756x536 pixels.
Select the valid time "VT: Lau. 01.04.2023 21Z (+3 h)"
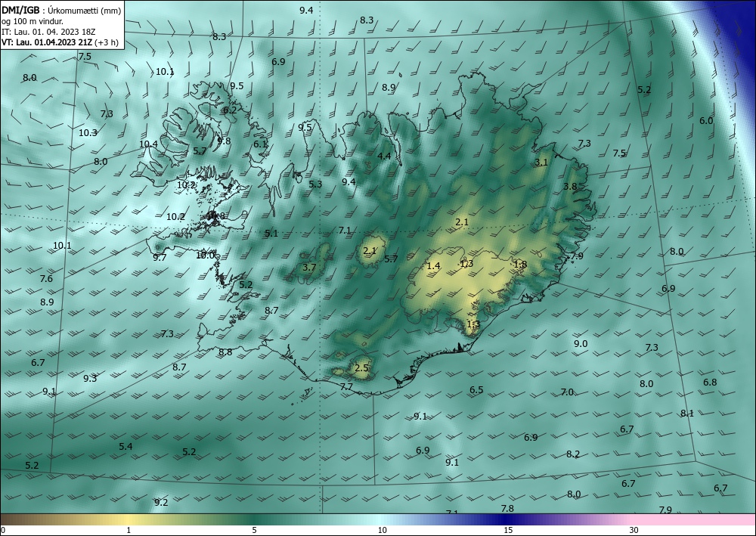[x=60, y=42]
